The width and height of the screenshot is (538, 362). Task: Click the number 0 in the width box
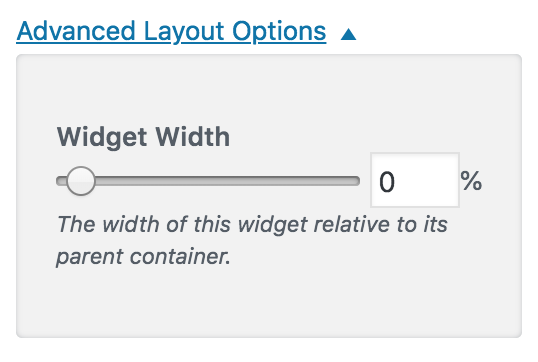point(387,182)
